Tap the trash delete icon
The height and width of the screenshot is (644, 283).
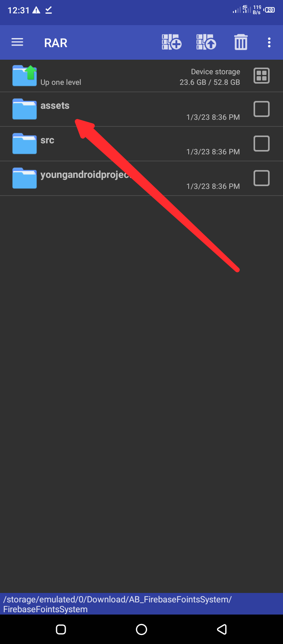pos(241,42)
